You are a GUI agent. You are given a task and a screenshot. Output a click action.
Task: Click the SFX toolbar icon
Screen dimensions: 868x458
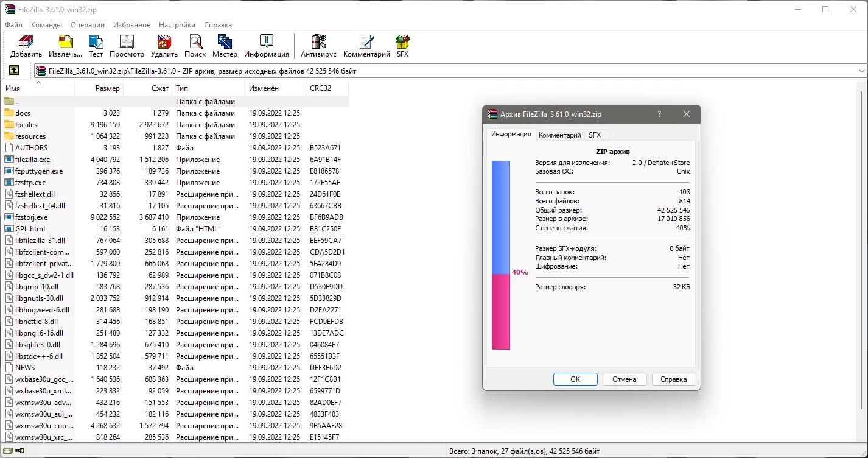coord(402,41)
